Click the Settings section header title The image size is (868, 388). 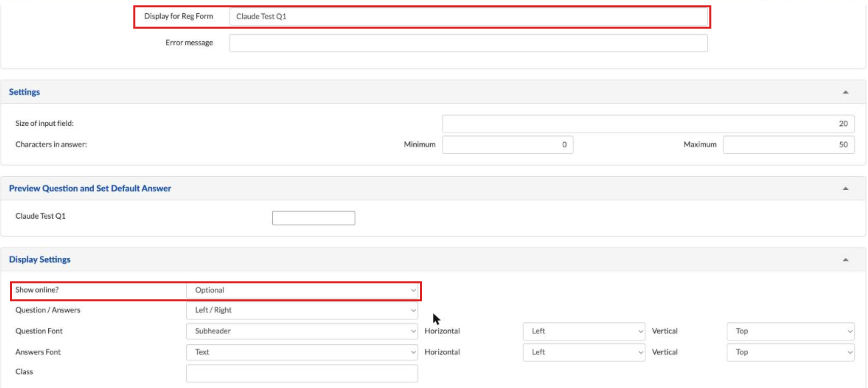click(25, 92)
